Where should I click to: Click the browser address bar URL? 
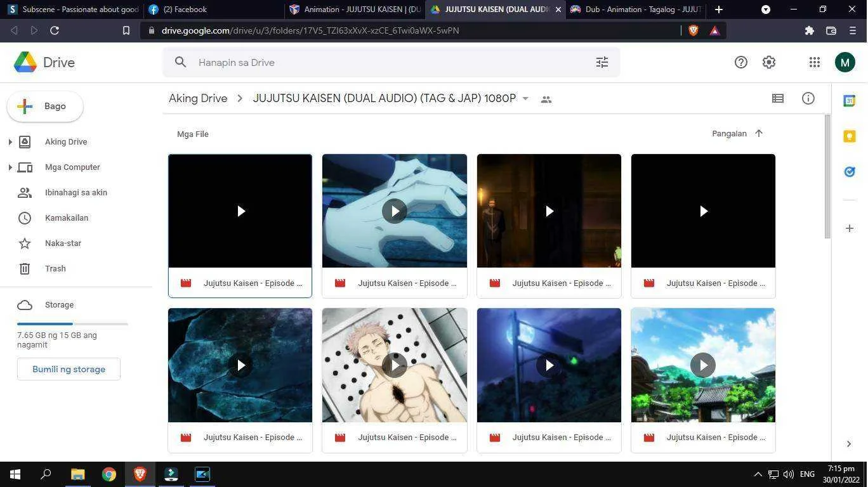(x=310, y=30)
